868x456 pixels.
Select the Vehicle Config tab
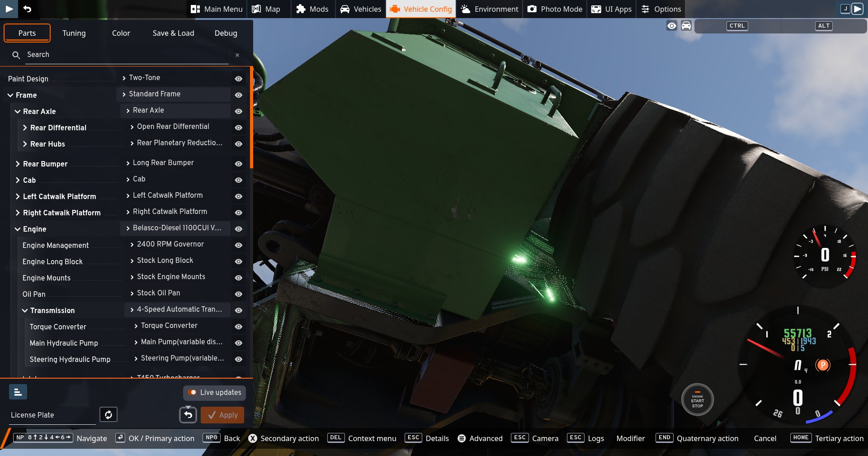pyautogui.click(x=421, y=9)
